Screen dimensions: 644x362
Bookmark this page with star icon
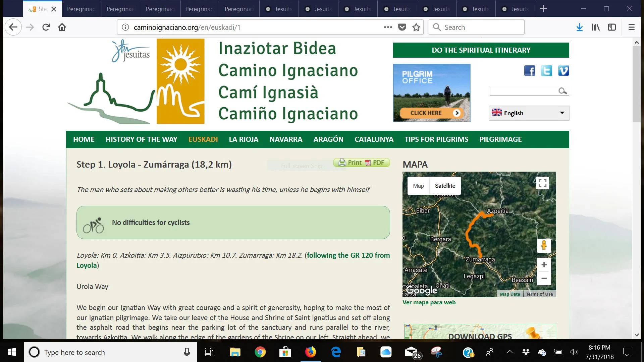[416, 27]
